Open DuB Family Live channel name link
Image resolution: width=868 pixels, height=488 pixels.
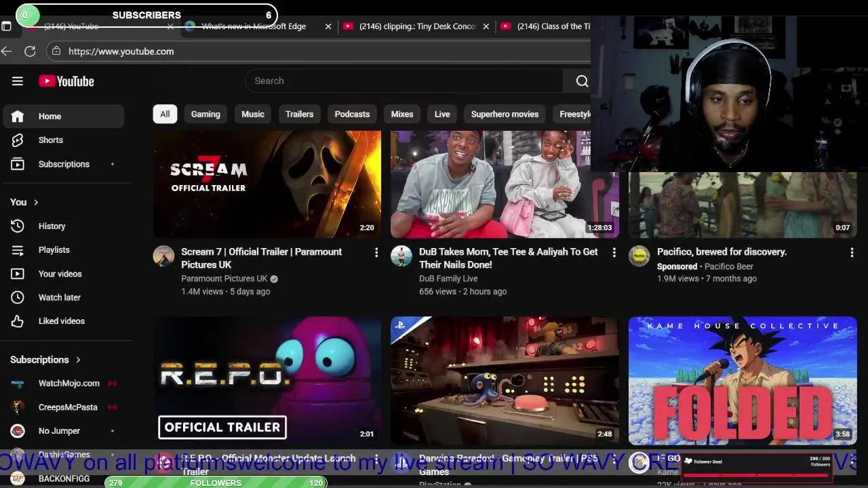pyautogui.click(x=448, y=279)
